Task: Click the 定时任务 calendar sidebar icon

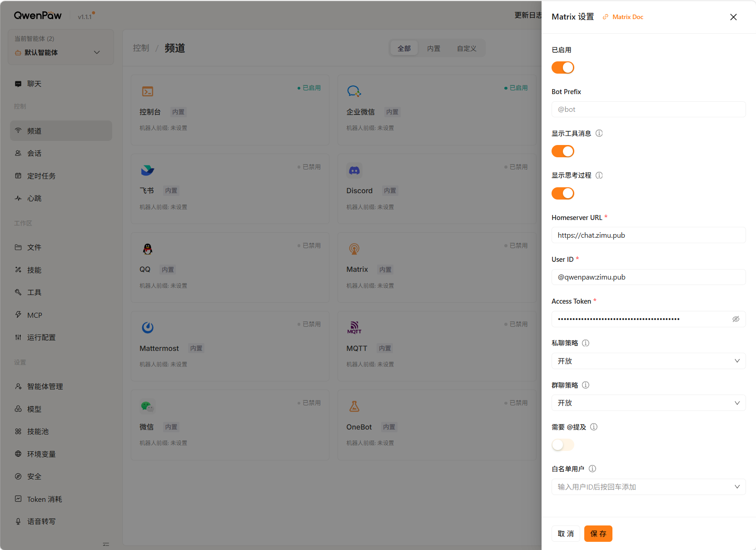Action: (18, 175)
